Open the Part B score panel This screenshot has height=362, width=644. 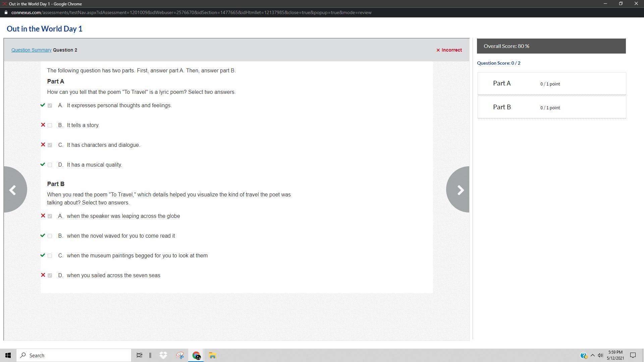[x=551, y=107]
